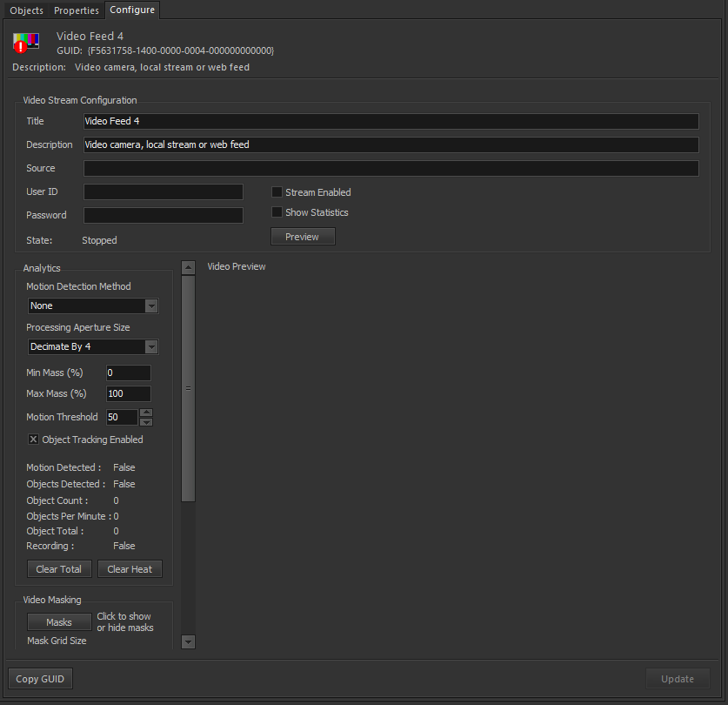
Task: Click Analytics panel scrollbar down arrow
Action: [188, 641]
